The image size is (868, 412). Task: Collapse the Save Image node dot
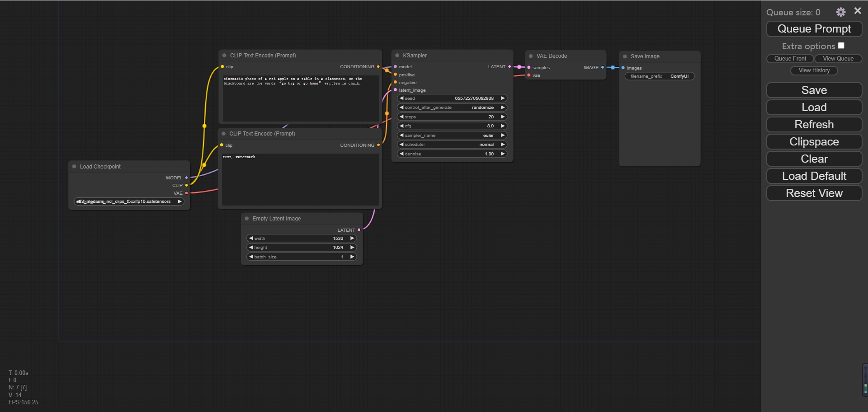pos(625,56)
